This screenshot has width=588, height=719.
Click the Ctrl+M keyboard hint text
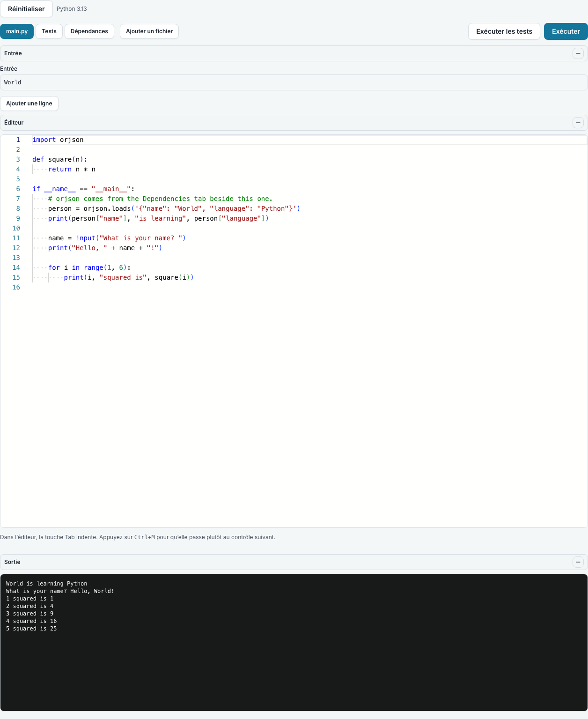click(x=145, y=537)
